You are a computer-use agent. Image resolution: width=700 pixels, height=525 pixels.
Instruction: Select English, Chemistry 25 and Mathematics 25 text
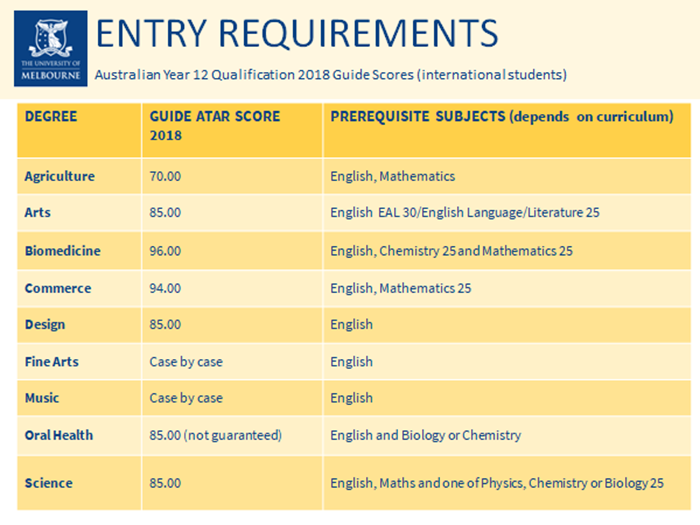451,251
